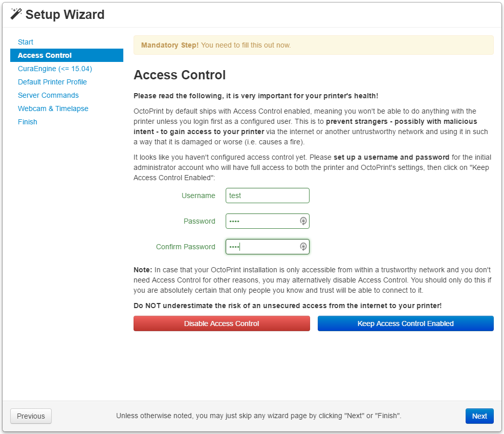Click the "Do NOT underestimate the risk" warning line
504x434 pixels.
(288, 306)
